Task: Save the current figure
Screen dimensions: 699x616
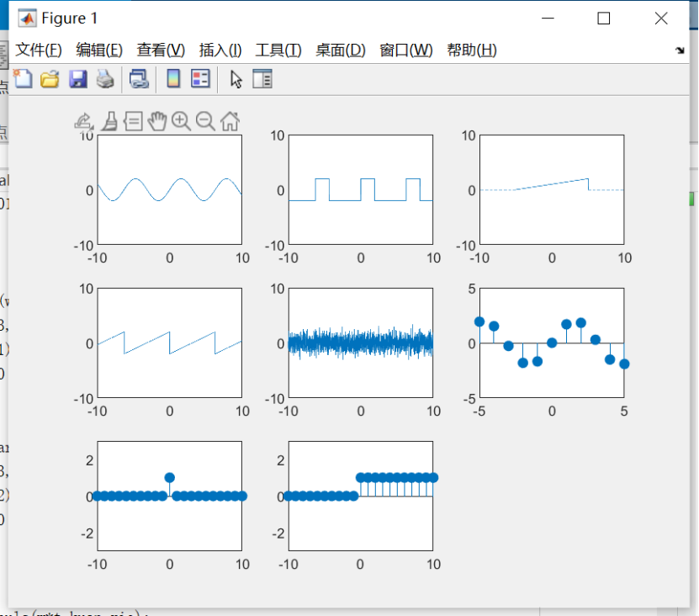Action: click(78, 78)
